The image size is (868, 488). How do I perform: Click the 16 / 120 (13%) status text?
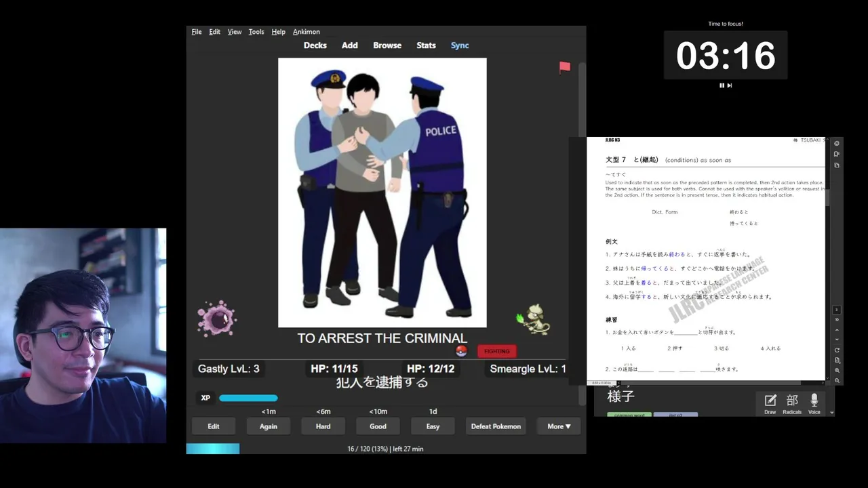(x=385, y=449)
